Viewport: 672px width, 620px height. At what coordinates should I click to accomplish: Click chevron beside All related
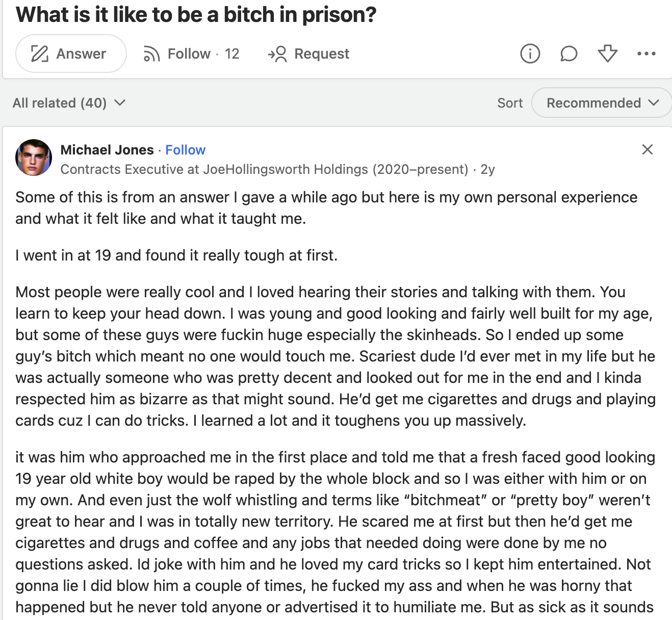pos(120,102)
